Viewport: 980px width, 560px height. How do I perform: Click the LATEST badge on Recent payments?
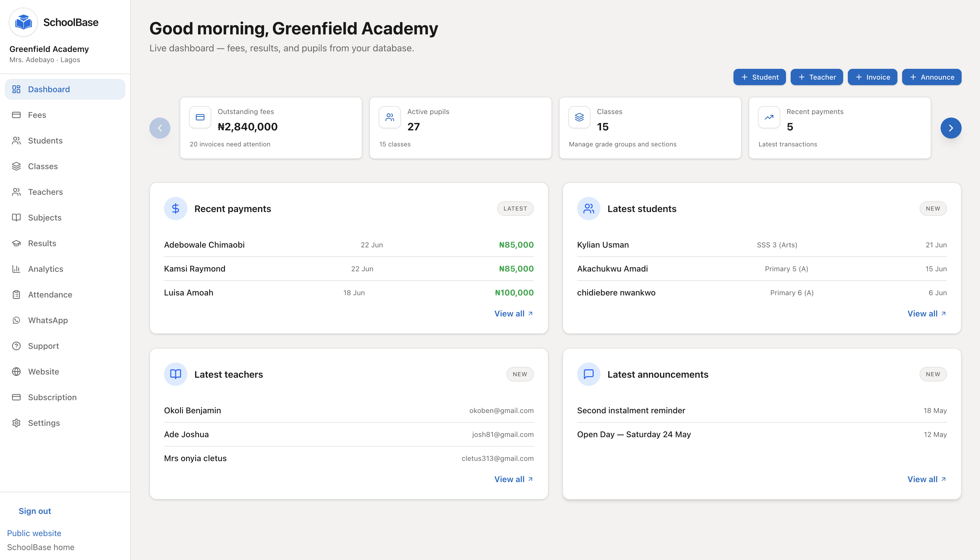click(516, 209)
